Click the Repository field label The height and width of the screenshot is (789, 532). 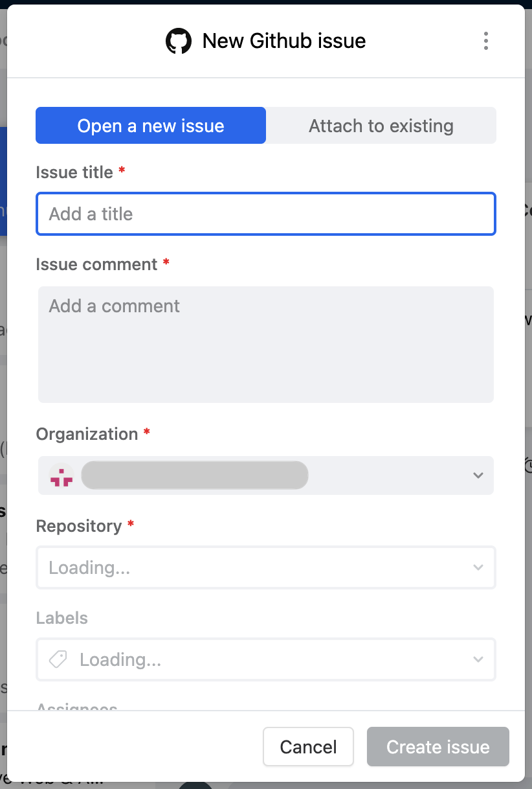79,526
